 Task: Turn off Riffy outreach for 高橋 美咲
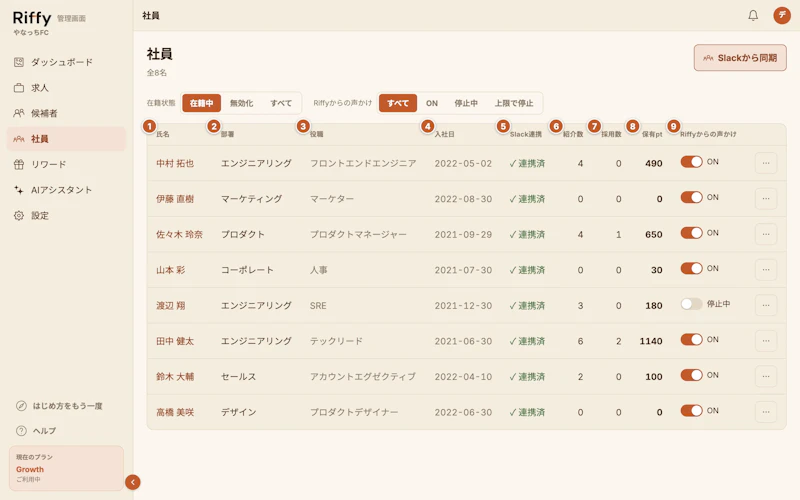691,411
